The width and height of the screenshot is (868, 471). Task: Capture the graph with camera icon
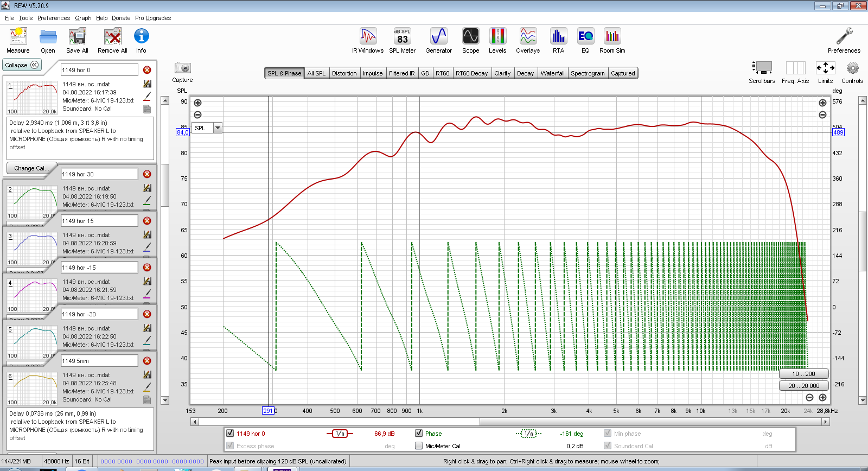[x=182, y=72]
